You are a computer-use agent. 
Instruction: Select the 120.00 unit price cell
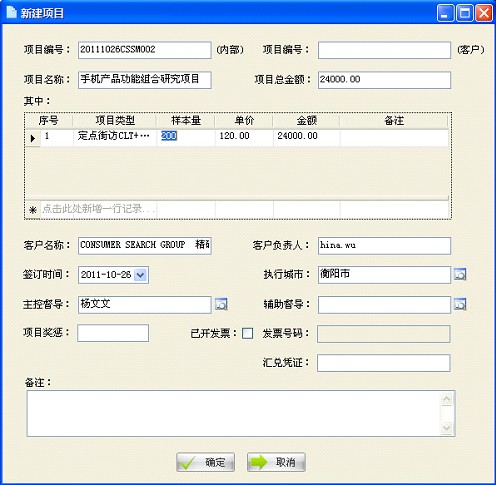244,137
